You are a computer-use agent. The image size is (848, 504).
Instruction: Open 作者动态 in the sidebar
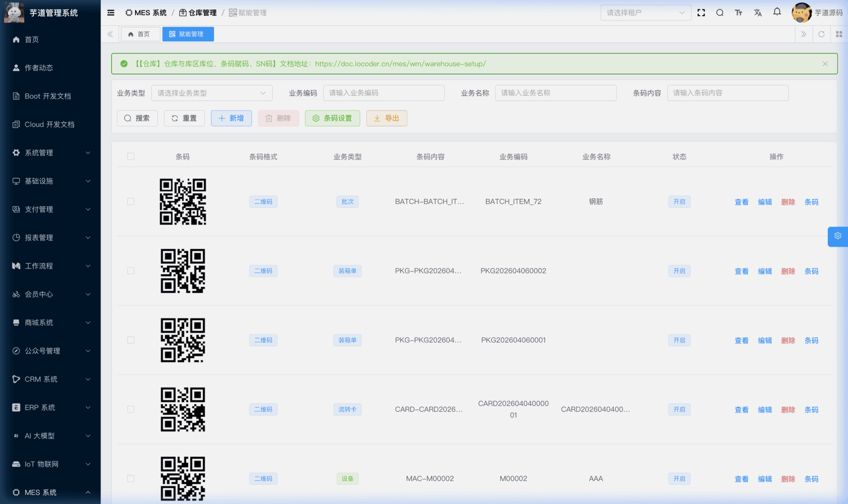tap(39, 68)
